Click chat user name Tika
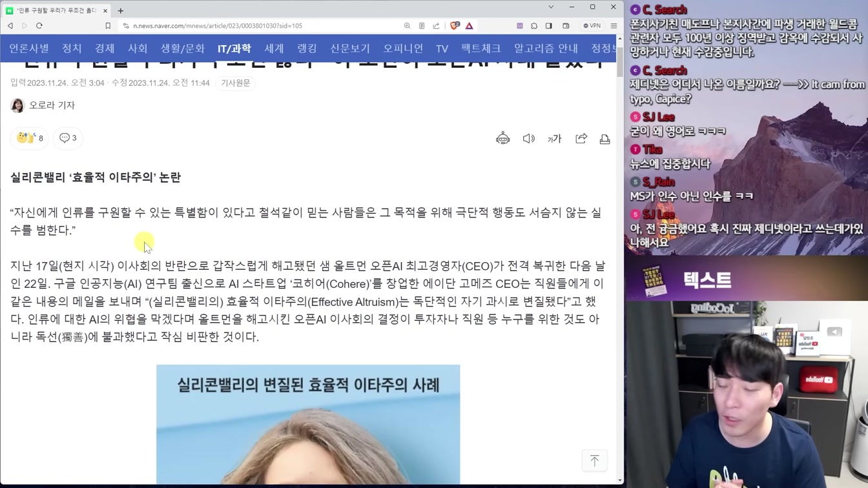The width and height of the screenshot is (868, 488). point(652,150)
